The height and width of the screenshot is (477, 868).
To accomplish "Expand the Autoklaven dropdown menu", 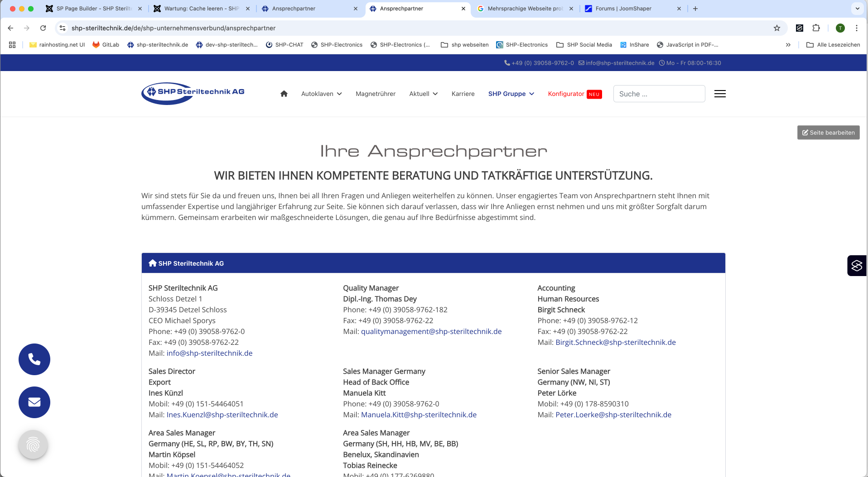I will [x=321, y=94].
